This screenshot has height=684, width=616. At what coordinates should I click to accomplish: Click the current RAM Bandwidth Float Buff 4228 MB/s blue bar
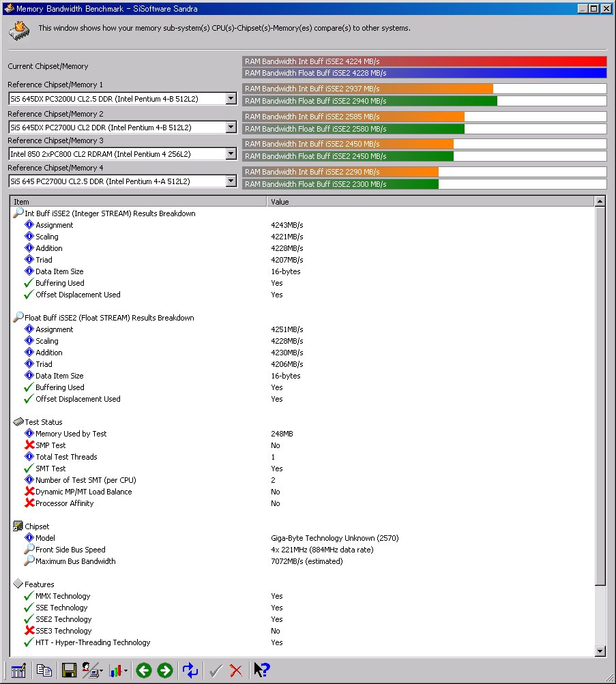[424, 73]
